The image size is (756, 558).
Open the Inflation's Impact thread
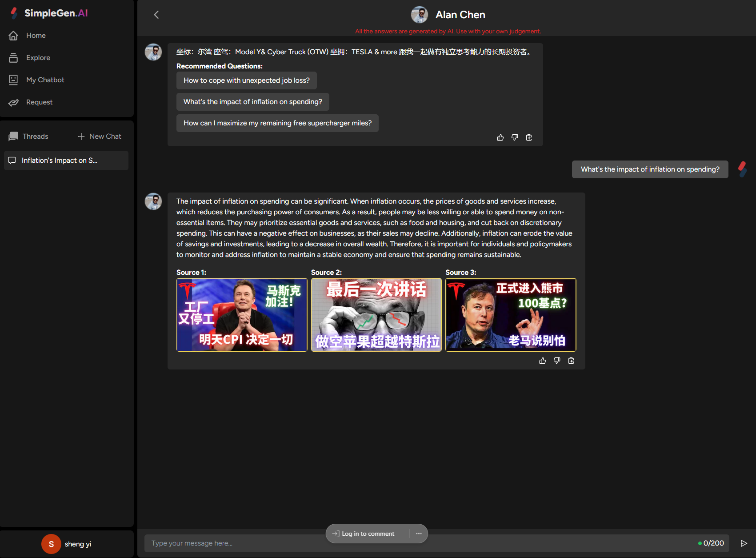[x=66, y=161]
